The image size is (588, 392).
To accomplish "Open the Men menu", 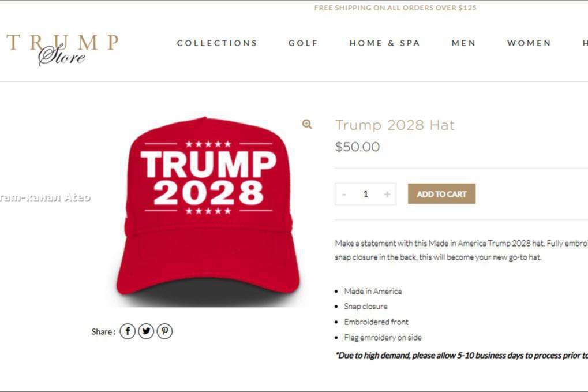I will [x=463, y=43].
